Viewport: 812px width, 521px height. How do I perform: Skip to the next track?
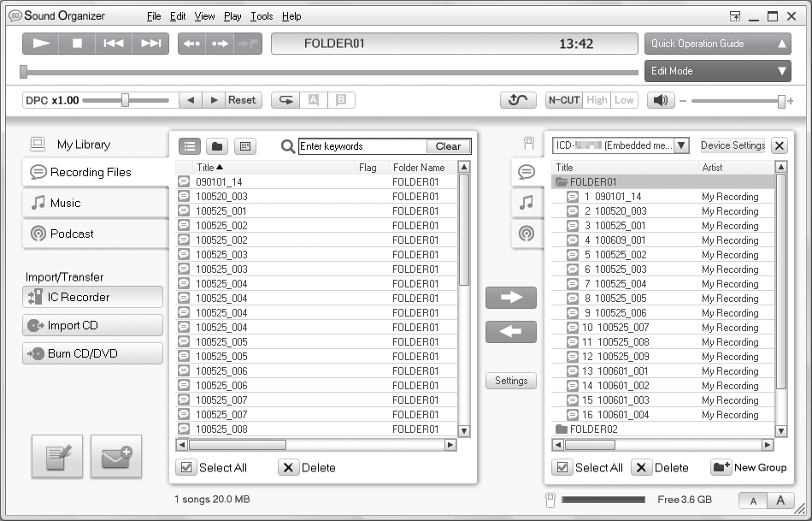[150, 44]
